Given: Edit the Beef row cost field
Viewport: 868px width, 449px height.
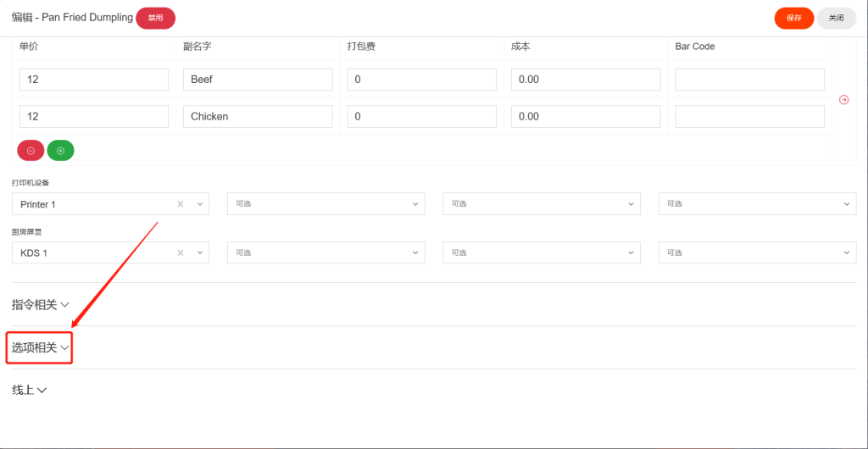Looking at the screenshot, I should coord(586,80).
